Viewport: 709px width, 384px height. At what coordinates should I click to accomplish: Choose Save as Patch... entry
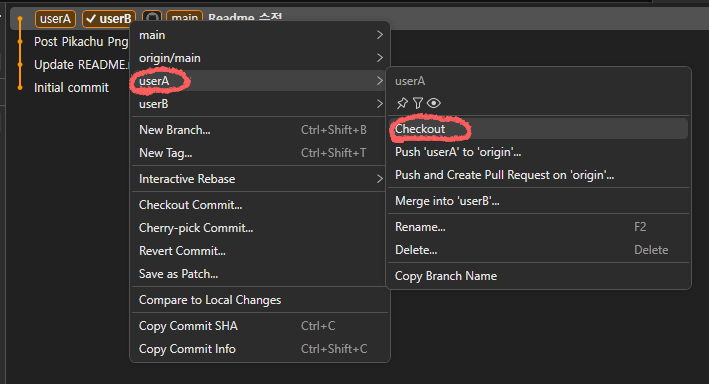260,274
